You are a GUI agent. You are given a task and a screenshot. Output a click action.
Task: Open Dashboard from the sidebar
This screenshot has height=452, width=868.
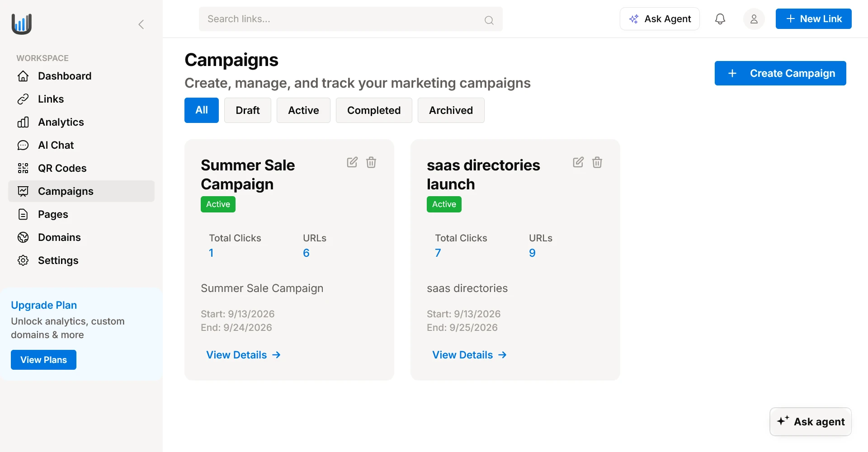[x=81, y=76]
